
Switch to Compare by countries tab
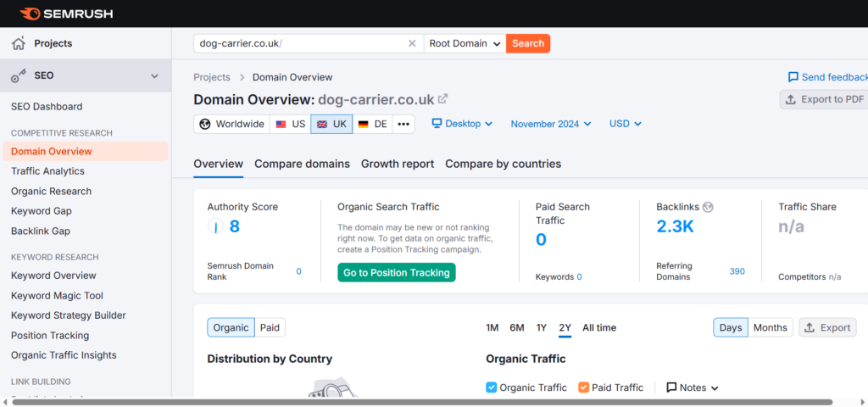tap(504, 164)
